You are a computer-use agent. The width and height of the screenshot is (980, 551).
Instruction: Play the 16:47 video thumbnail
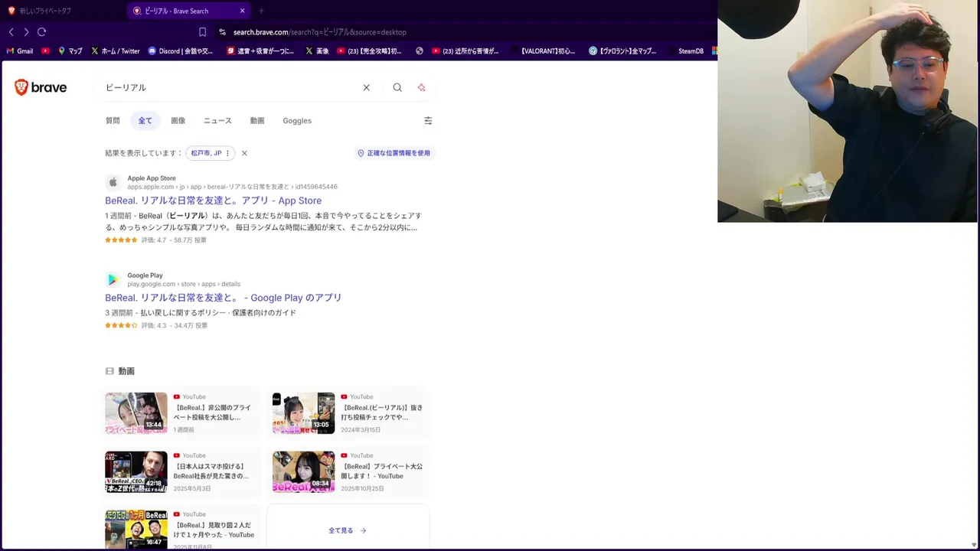coord(136,530)
